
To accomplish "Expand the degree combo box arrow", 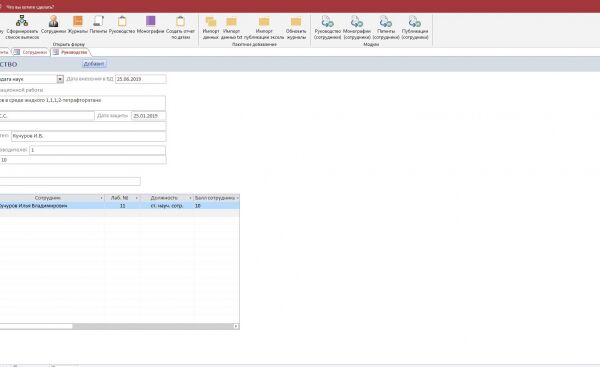I will pyautogui.click(x=60, y=79).
